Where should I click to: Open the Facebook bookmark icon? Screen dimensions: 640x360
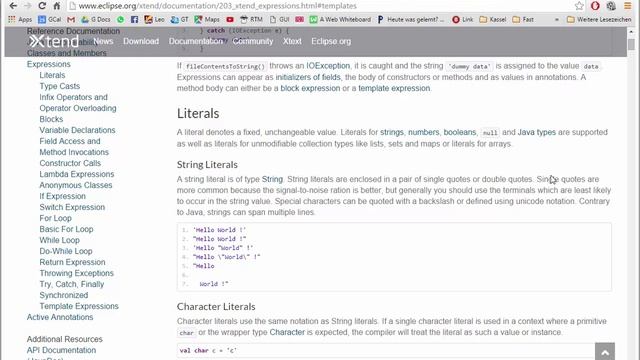coord(134,19)
